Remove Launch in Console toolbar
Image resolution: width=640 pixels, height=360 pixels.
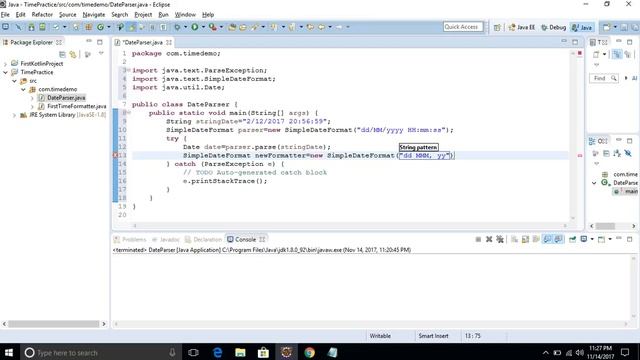pyautogui.click(x=489, y=239)
